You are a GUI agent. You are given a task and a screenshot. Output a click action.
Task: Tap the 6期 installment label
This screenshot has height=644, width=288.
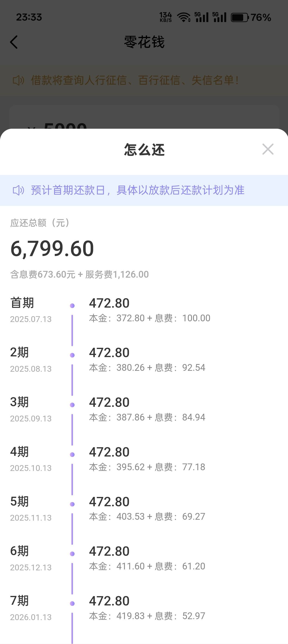tap(19, 551)
